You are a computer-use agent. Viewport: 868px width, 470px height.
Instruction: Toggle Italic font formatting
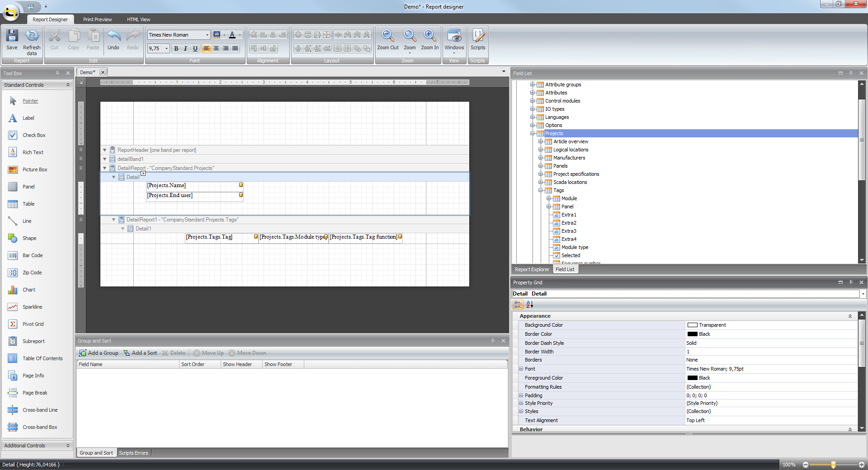[185, 48]
